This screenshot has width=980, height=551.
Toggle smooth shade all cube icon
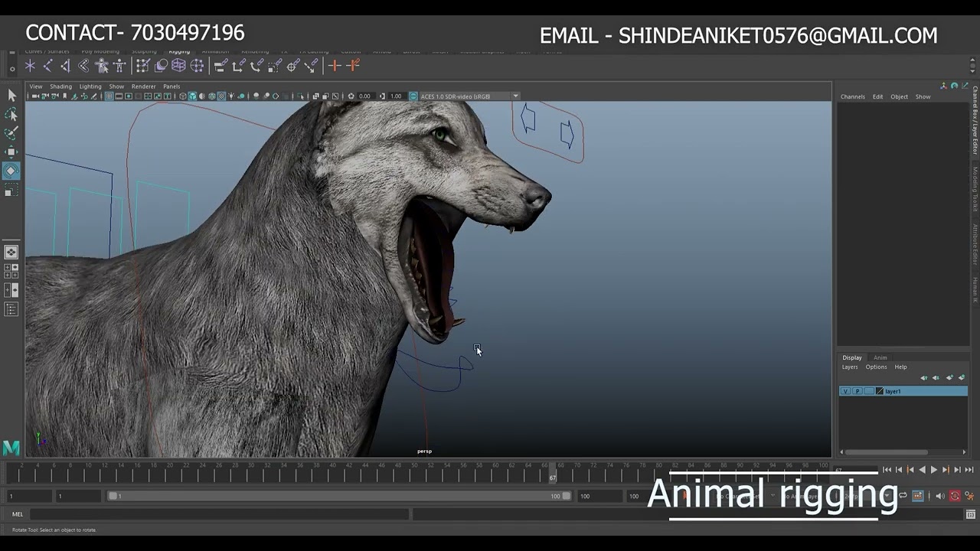click(x=192, y=96)
